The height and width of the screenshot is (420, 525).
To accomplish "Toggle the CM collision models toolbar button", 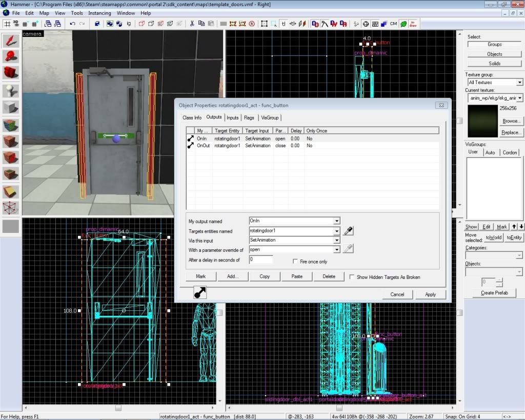I will tap(393, 24).
